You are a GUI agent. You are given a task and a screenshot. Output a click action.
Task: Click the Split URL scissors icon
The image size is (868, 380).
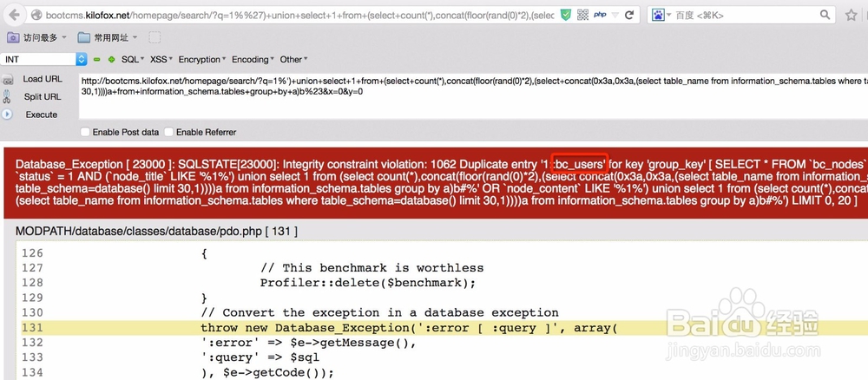pos(7,97)
